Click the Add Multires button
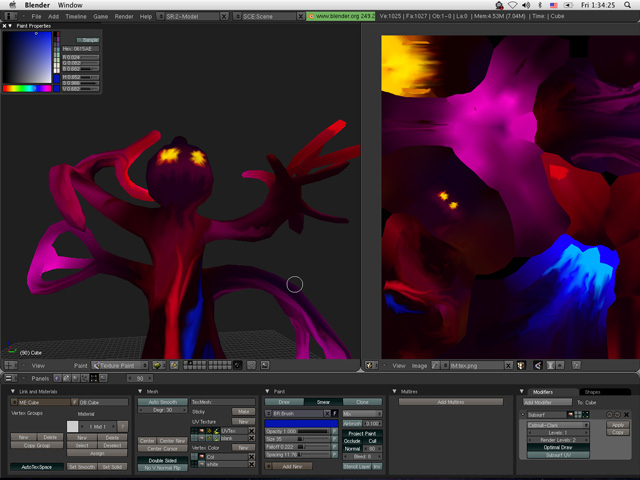The height and width of the screenshot is (480, 640). pos(450,402)
